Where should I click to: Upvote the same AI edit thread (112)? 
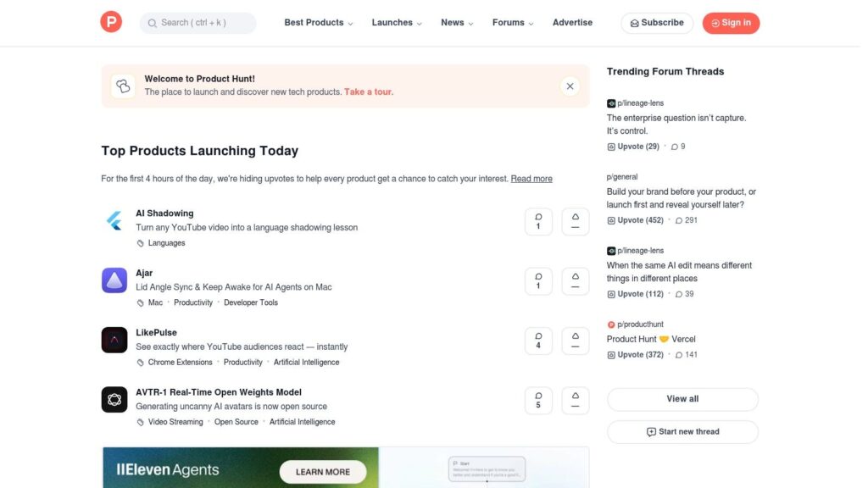(x=636, y=294)
